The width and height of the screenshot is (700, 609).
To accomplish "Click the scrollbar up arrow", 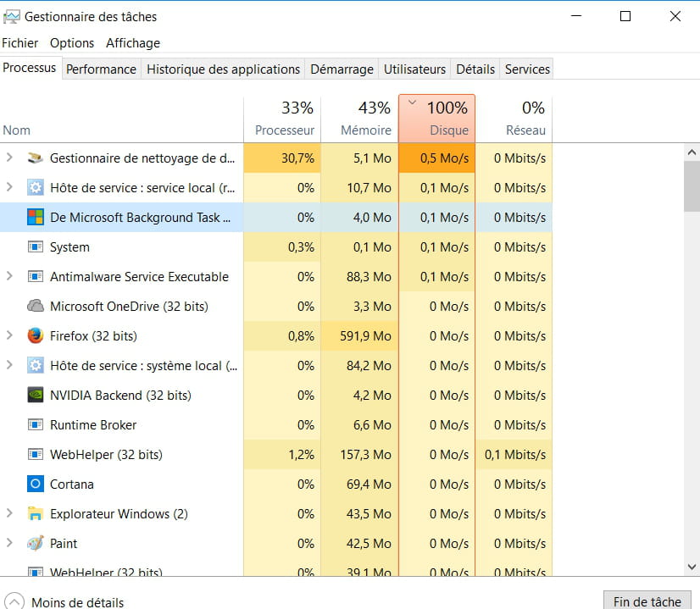I will click(x=692, y=152).
